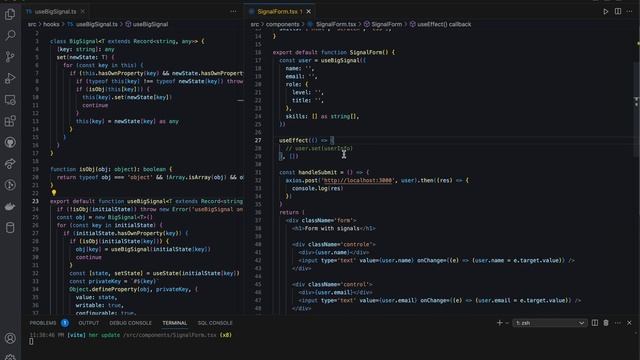Click 'function isObj(obj: object): boolean' line
Screen dimensions: 640x360
[111, 169]
